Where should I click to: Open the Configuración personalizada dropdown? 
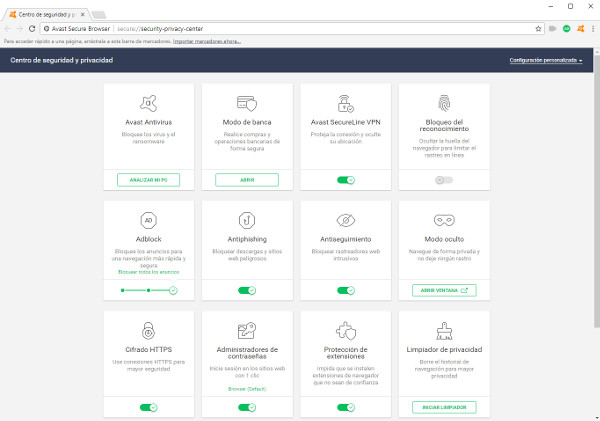click(546, 61)
